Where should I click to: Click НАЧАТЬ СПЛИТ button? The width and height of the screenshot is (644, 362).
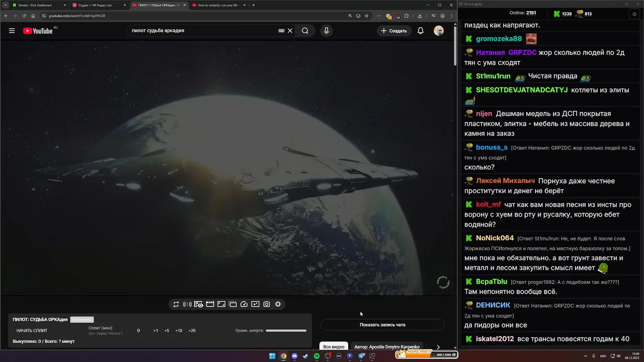[x=32, y=331]
